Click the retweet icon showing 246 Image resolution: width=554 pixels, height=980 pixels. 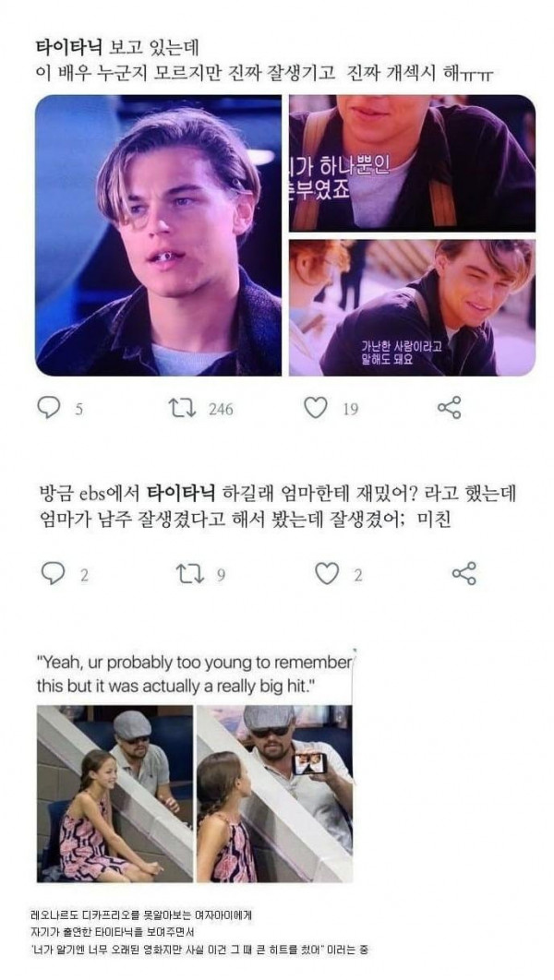(183, 408)
